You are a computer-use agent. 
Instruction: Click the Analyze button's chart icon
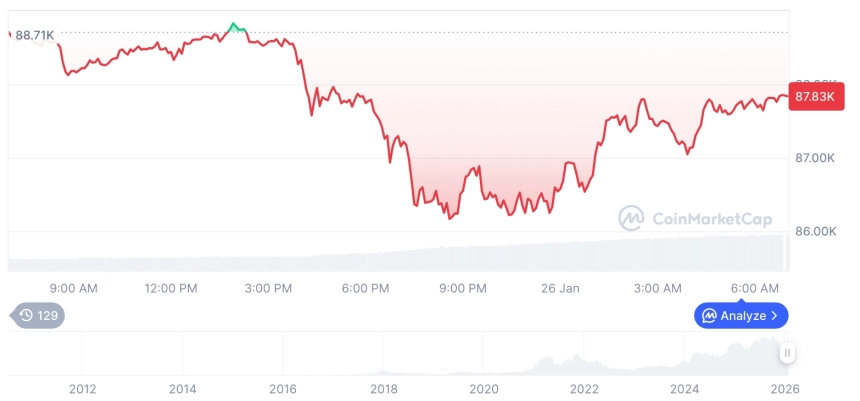coord(709,316)
